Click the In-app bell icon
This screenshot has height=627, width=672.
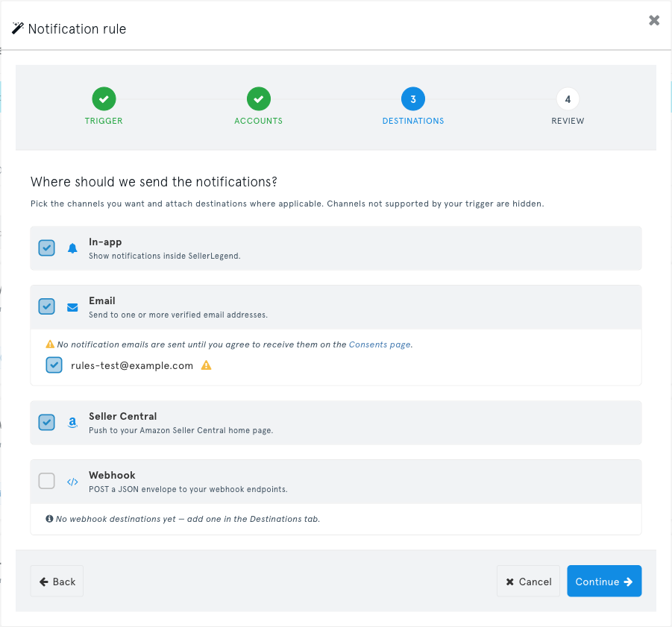(72, 248)
